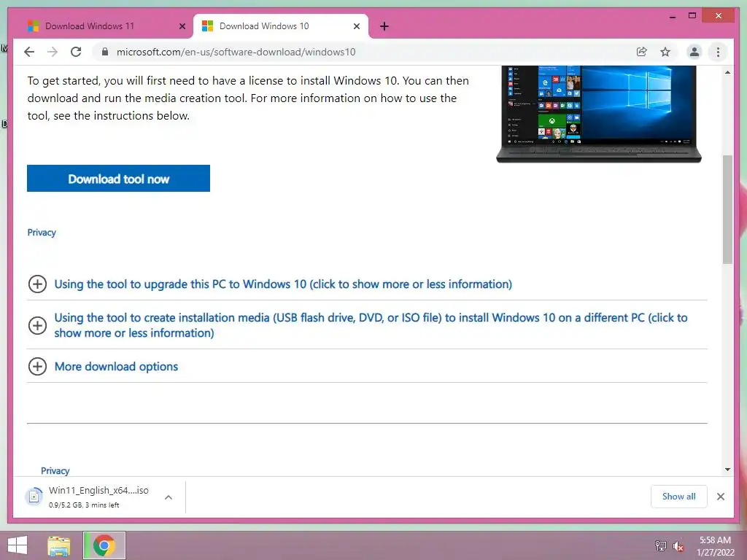
Task: Open the taskbar clock and date
Action: point(715,546)
